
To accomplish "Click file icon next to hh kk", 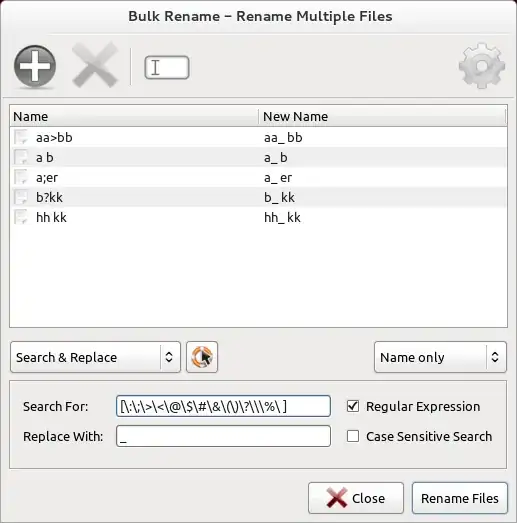I will click(21, 217).
